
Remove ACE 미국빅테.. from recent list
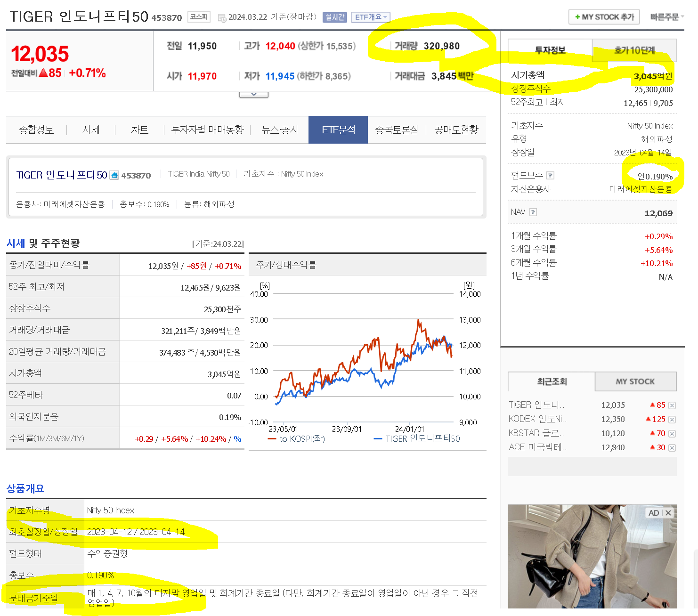[672, 448]
